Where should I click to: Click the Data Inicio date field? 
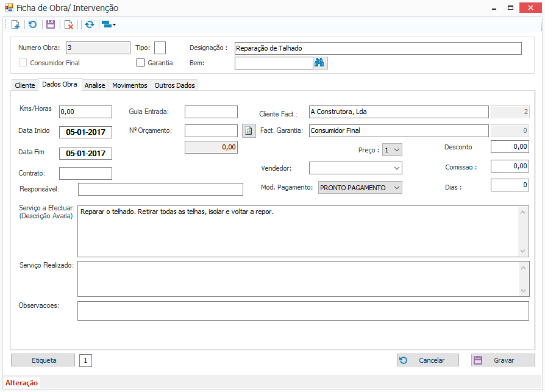[x=85, y=132]
